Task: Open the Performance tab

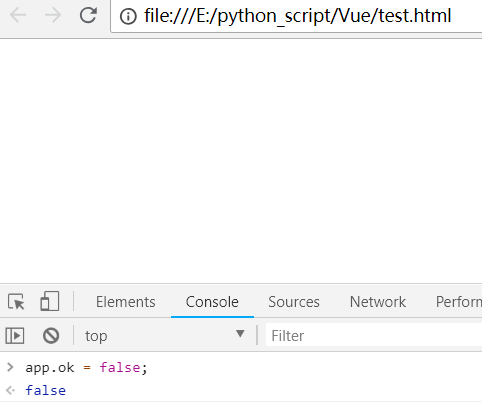Action: (x=459, y=302)
